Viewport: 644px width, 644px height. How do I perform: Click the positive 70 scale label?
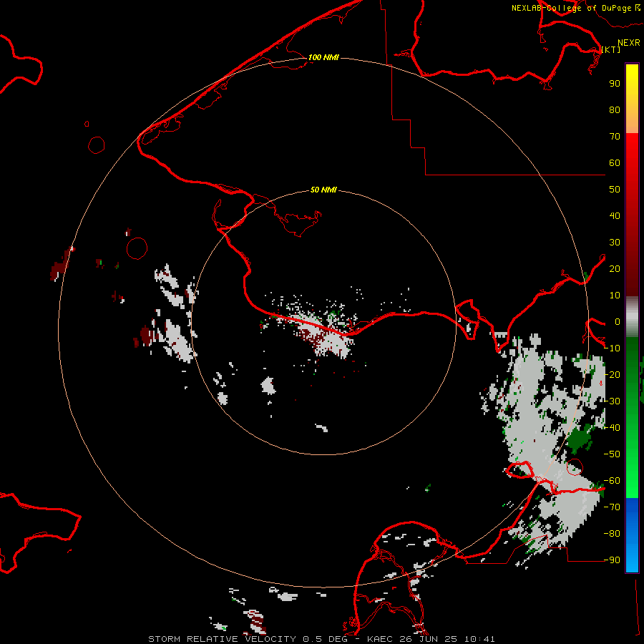click(x=615, y=137)
